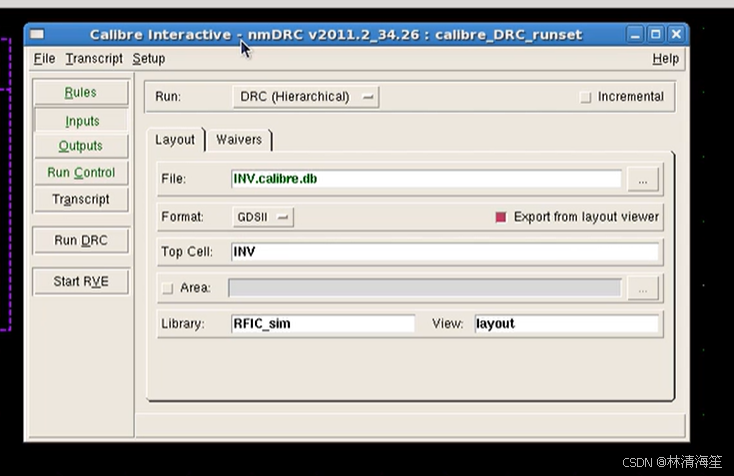Click the disabled Area coordinates field
The width and height of the screenshot is (734, 476).
click(425, 288)
